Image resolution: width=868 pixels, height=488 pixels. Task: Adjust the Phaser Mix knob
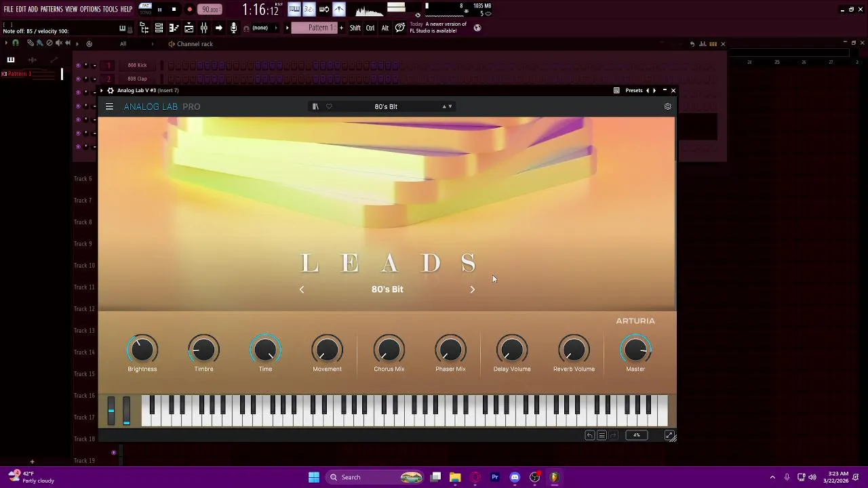coord(450,350)
